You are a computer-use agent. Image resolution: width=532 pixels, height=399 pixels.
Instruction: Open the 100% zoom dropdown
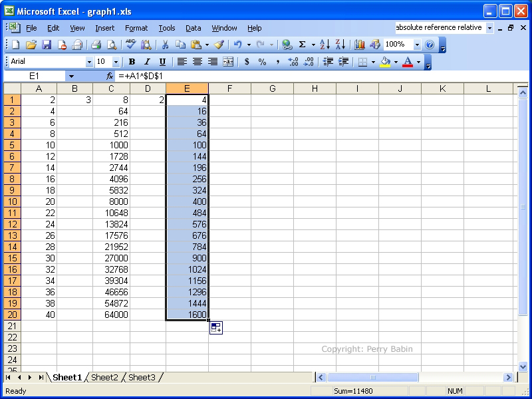coord(417,45)
